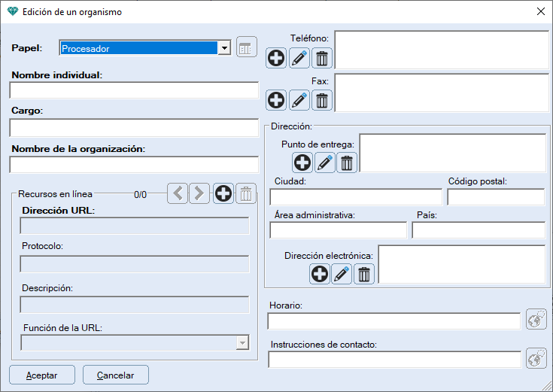The image size is (553, 392).
Task: Open the table icon beside Papel
Action: 246,47
